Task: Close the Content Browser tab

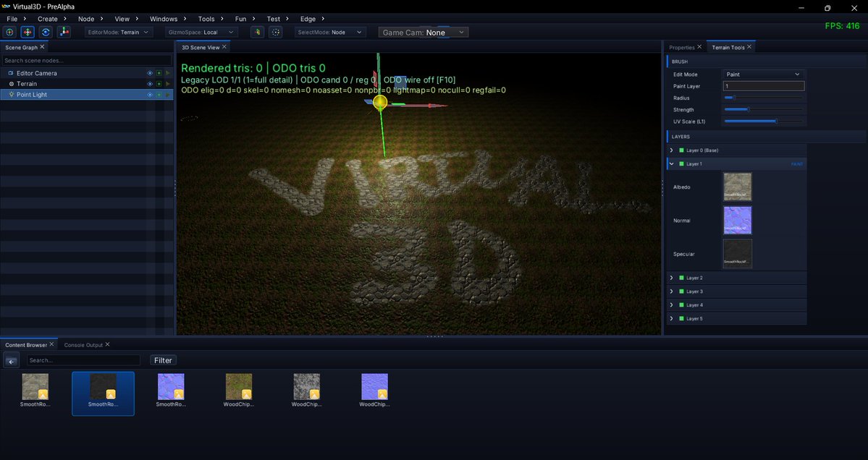Action: coord(51,344)
